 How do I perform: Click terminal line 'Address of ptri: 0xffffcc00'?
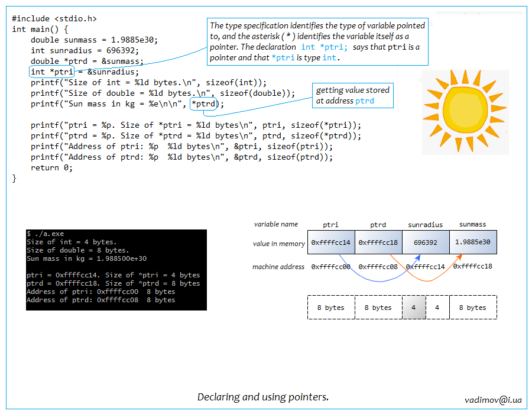100,292
